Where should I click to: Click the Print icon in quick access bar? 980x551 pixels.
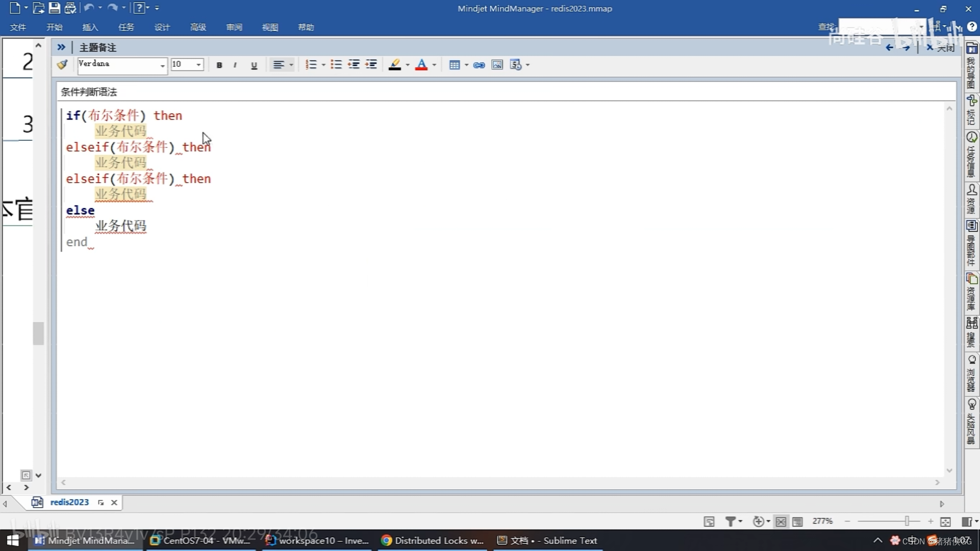(70, 8)
